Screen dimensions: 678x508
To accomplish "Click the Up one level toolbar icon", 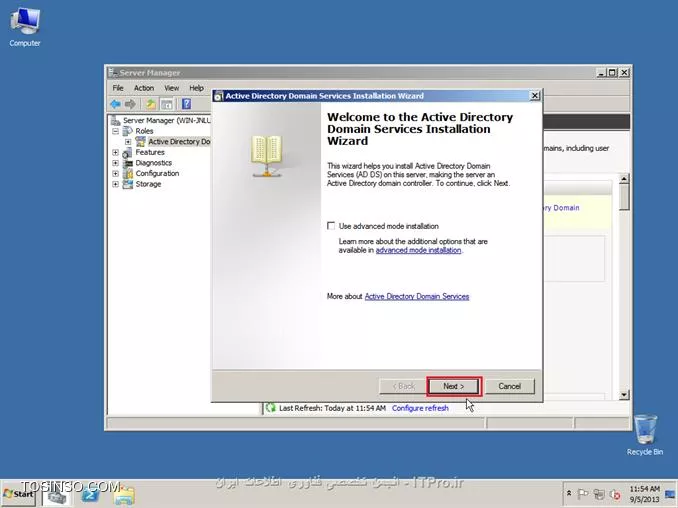I will point(150,104).
